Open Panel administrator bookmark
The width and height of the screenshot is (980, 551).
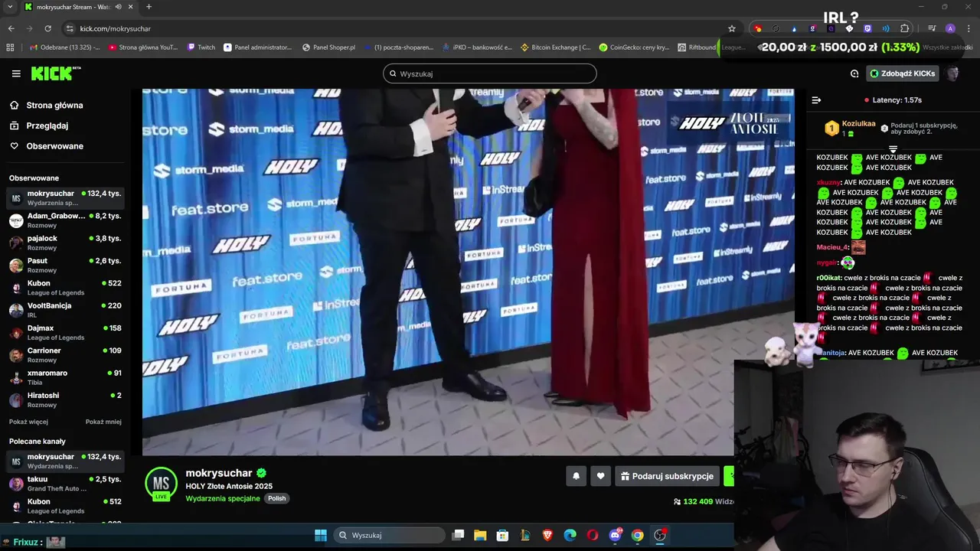click(257, 47)
